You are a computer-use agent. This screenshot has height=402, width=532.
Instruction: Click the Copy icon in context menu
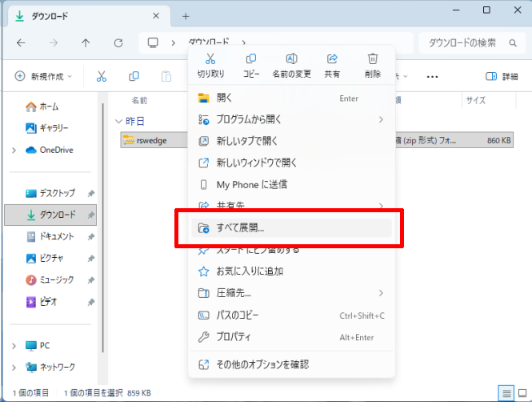[x=251, y=59]
